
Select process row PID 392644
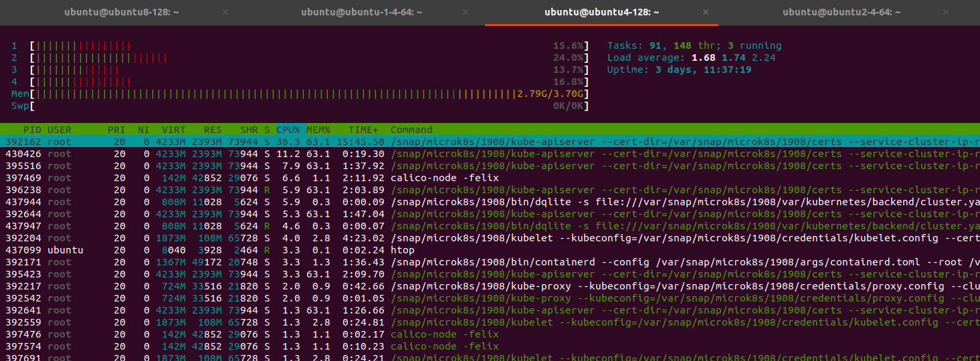coord(490,214)
